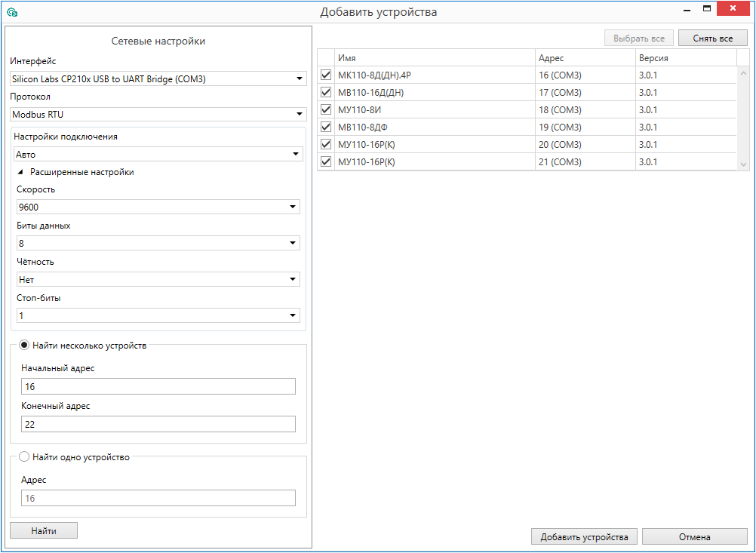Image resolution: width=756 pixels, height=553 pixels.
Task: Click the app icon in title bar
Action: point(11,12)
